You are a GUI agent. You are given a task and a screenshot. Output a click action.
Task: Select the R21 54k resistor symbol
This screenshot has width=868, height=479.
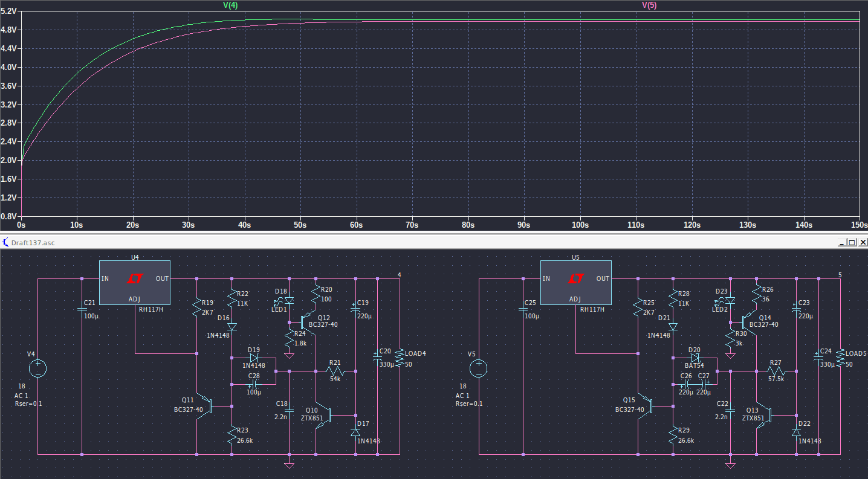(336, 371)
